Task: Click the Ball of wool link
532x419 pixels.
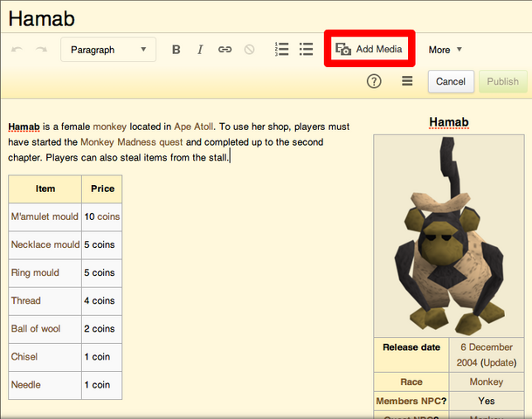Action: click(x=36, y=328)
